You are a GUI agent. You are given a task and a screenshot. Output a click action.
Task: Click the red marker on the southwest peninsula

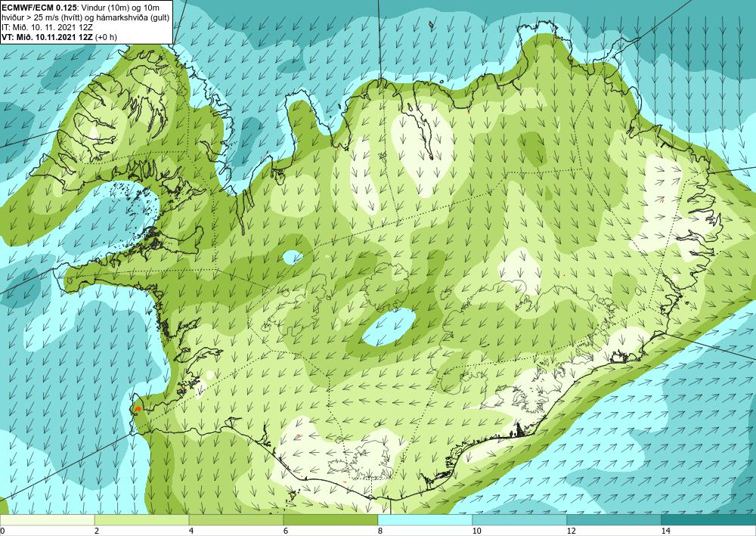tap(138, 409)
